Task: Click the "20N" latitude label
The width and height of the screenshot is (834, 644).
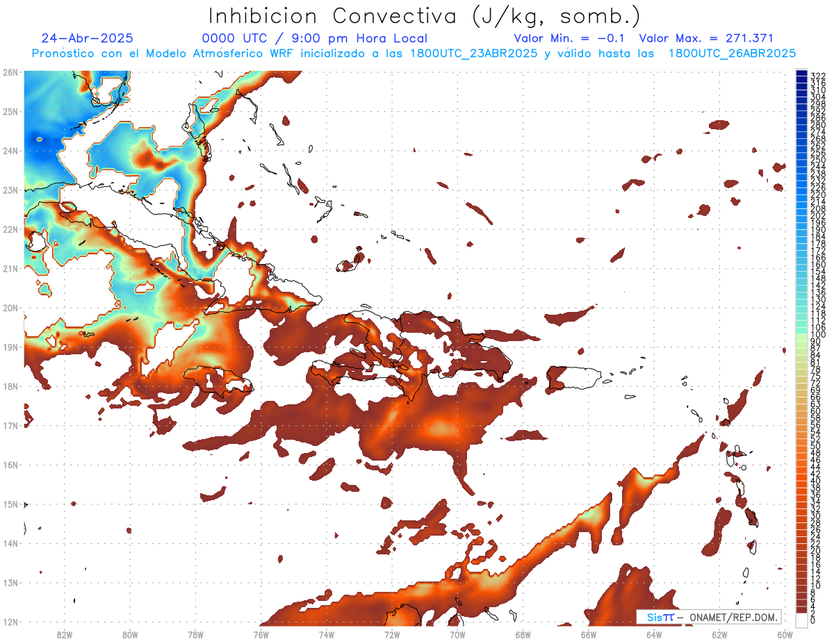Action: pos(10,308)
